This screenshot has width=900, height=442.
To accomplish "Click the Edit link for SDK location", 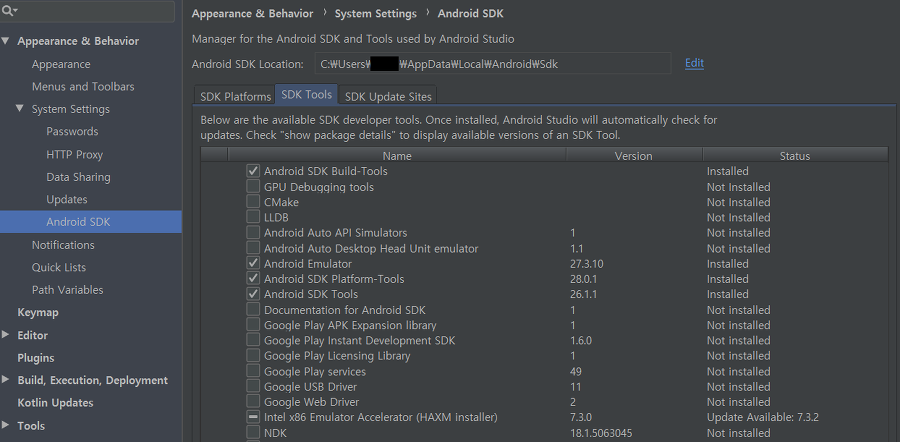I will click(x=694, y=63).
